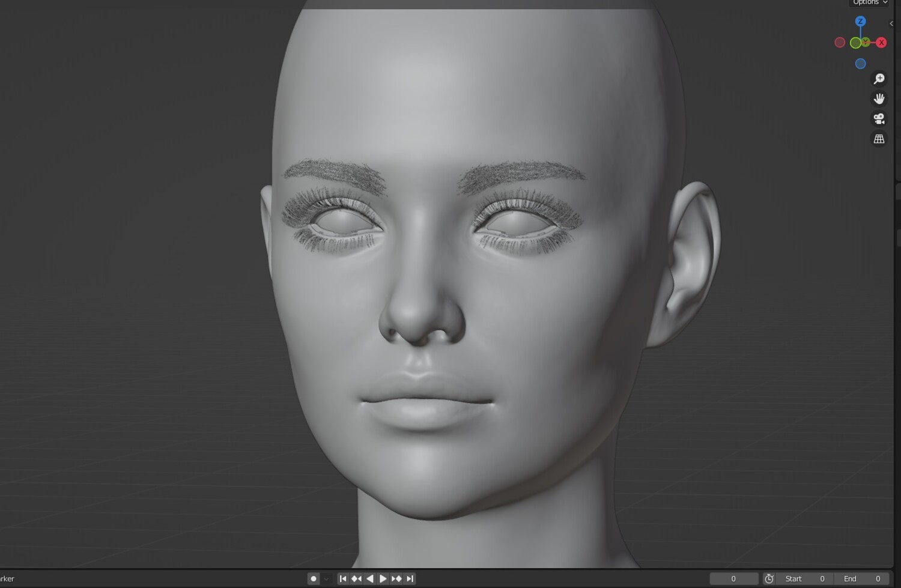
Task: Click the Start frame field
Action: [805, 579]
